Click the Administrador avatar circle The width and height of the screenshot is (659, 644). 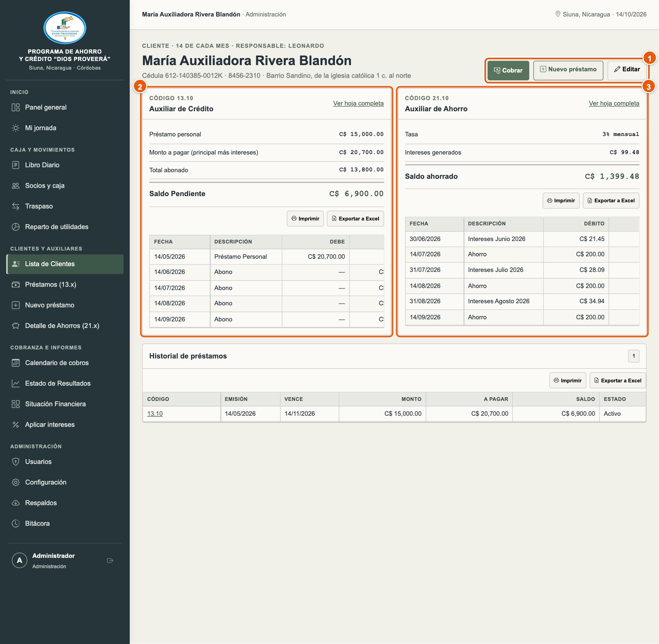pyautogui.click(x=19, y=560)
